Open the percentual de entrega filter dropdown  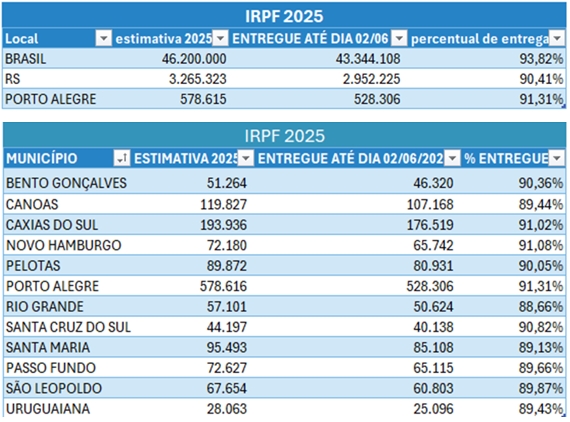(x=557, y=38)
